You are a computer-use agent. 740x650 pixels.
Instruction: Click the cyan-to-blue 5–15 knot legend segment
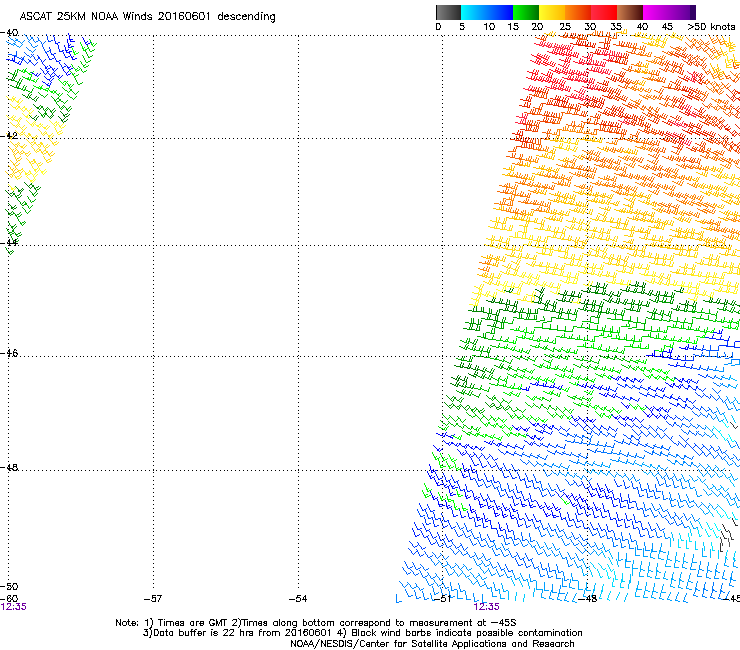[x=487, y=12]
